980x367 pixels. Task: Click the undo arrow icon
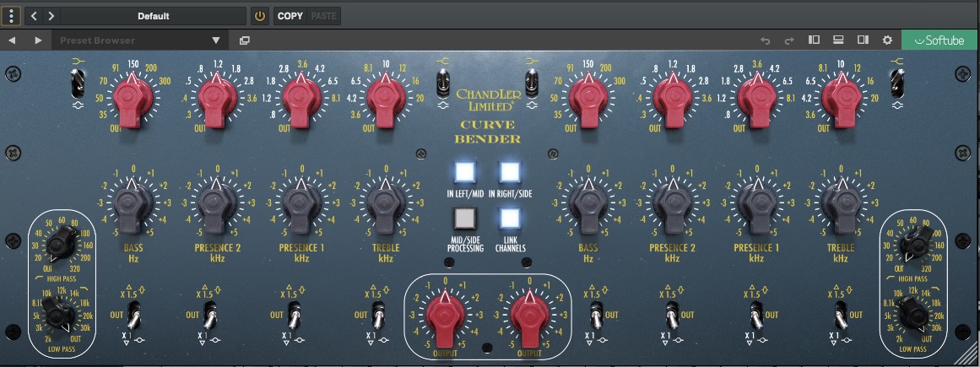tap(766, 40)
